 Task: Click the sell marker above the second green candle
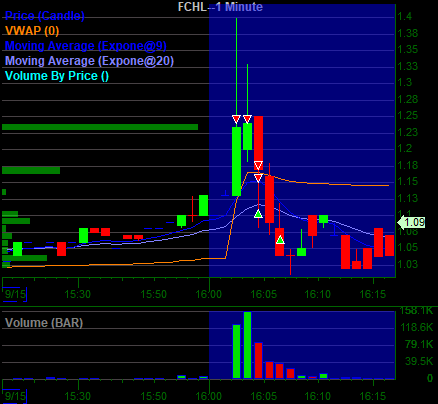click(x=247, y=119)
